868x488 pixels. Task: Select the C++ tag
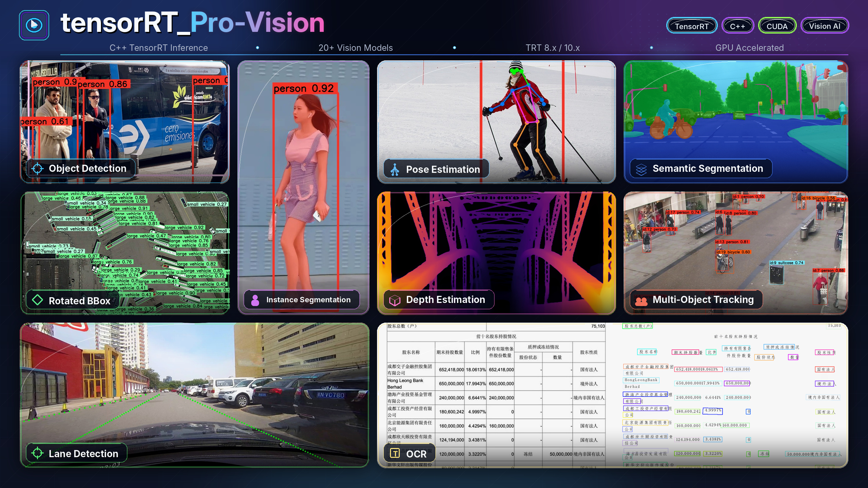coord(737,26)
